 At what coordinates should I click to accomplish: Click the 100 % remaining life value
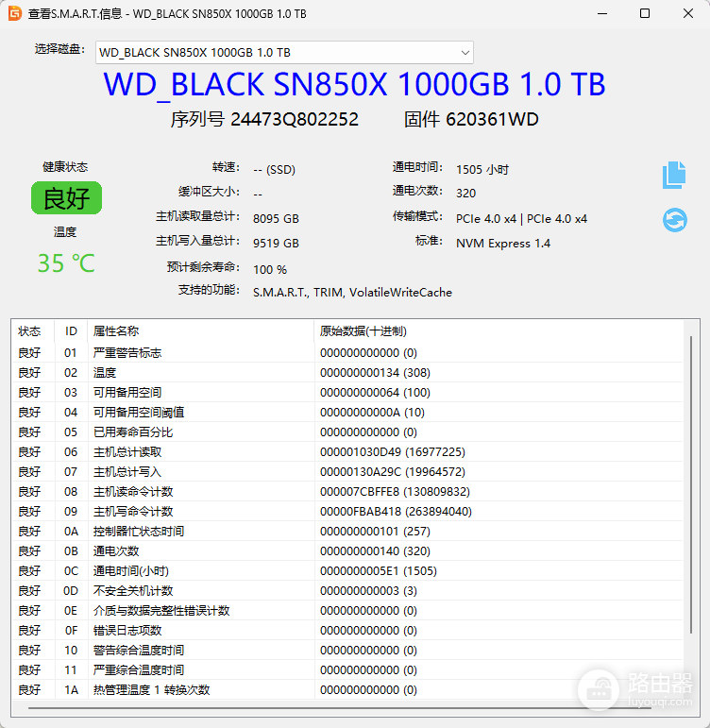[x=270, y=270]
